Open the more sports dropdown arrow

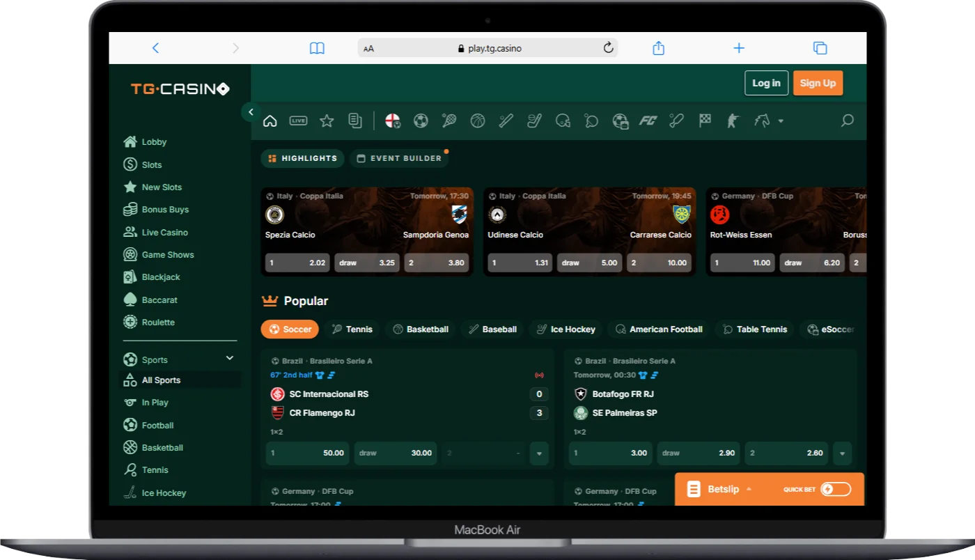point(781,121)
